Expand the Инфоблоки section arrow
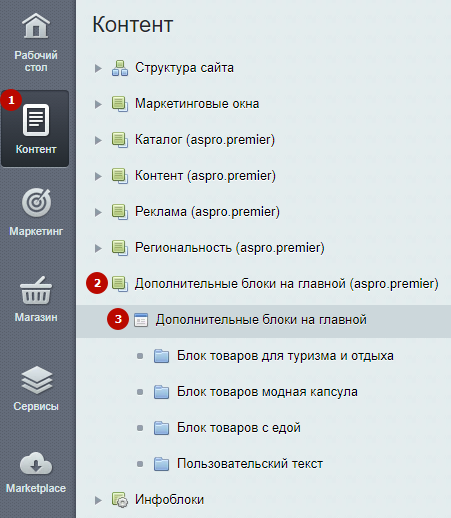The height and width of the screenshot is (518, 451). (98, 500)
